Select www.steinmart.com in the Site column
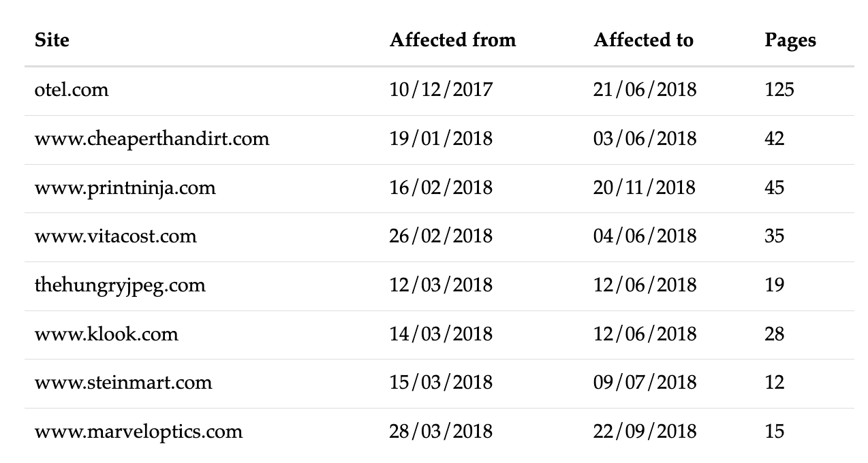 click(x=123, y=383)
